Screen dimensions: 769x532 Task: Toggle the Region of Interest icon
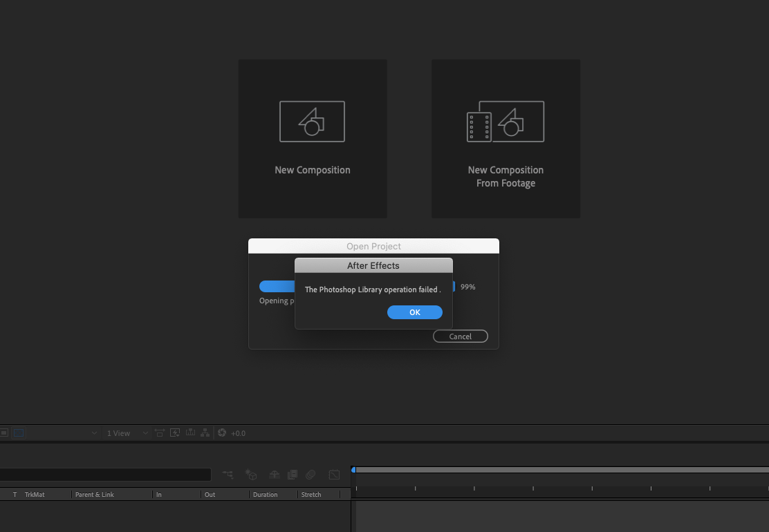[4, 433]
